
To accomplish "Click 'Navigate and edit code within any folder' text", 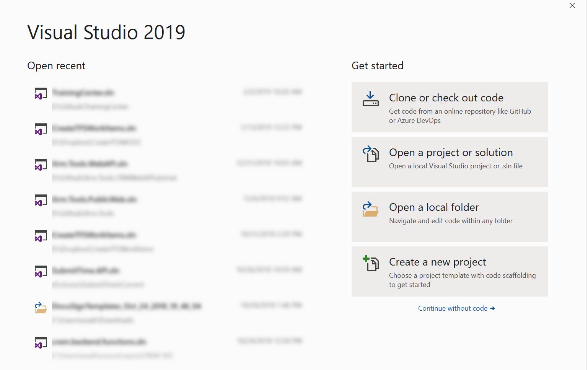I will point(451,221).
